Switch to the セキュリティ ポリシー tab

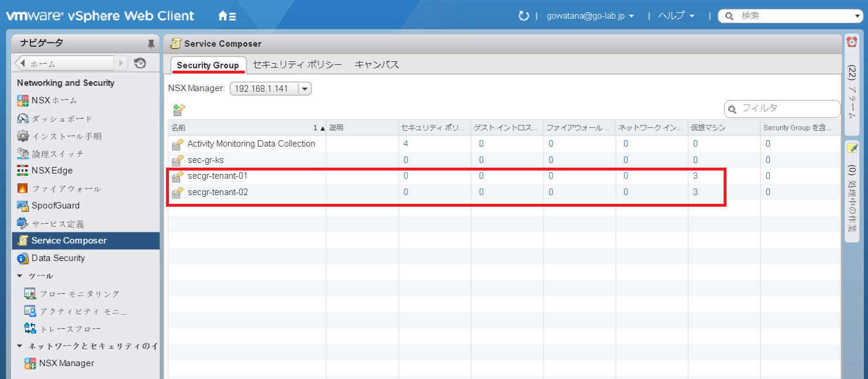coord(298,65)
